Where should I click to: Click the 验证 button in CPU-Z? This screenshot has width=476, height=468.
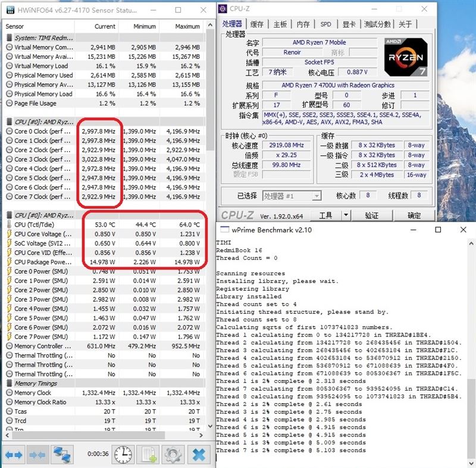[x=371, y=215]
